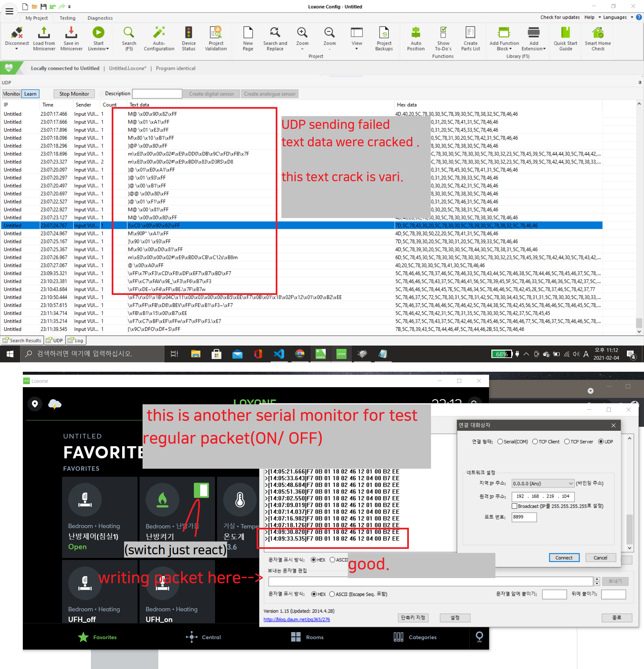Select ASCII (Escape Seq.) radio option
644x669 pixels.
coord(332,594)
